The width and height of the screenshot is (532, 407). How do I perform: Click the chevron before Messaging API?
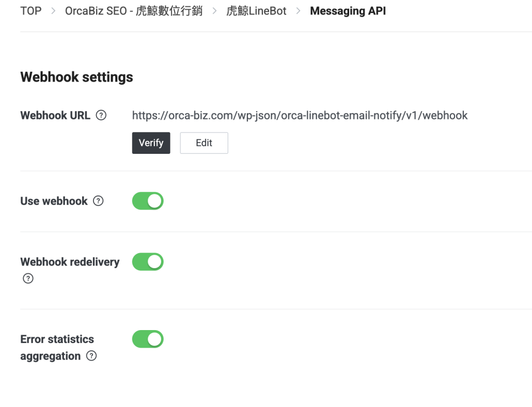298,11
